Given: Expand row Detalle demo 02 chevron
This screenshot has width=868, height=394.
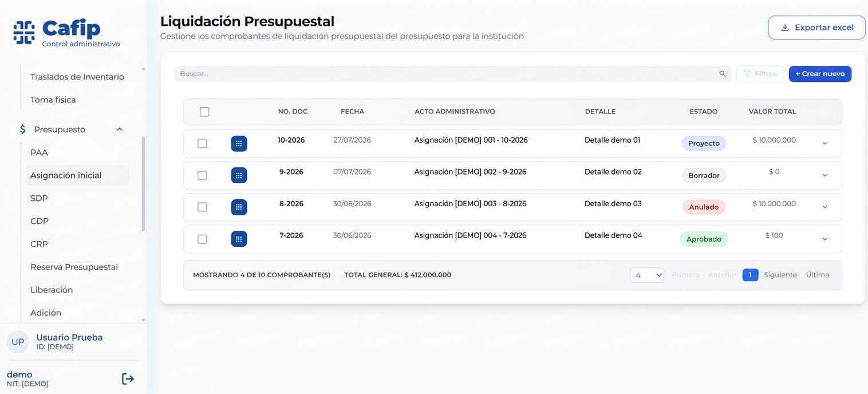Looking at the screenshot, I should click(x=824, y=175).
